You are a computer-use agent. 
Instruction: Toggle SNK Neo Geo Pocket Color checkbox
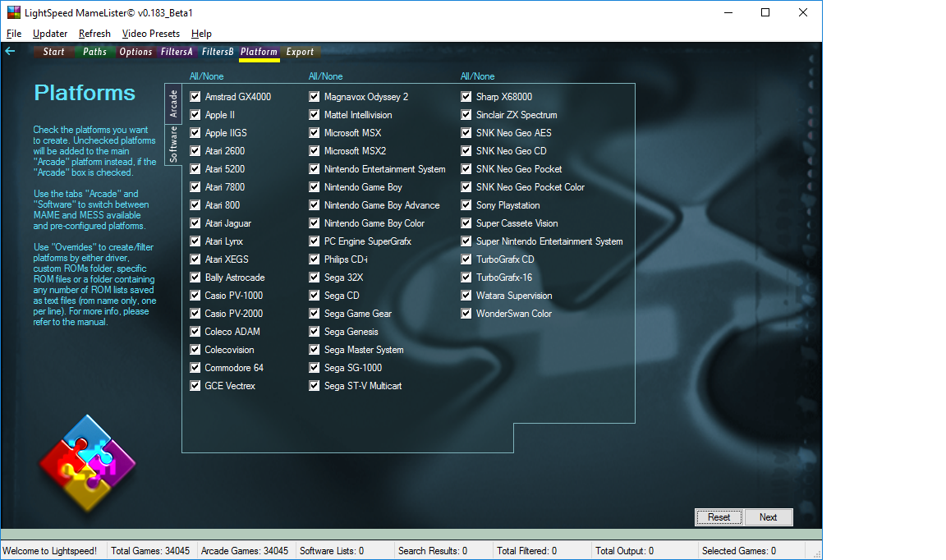pyautogui.click(x=466, y=187)
